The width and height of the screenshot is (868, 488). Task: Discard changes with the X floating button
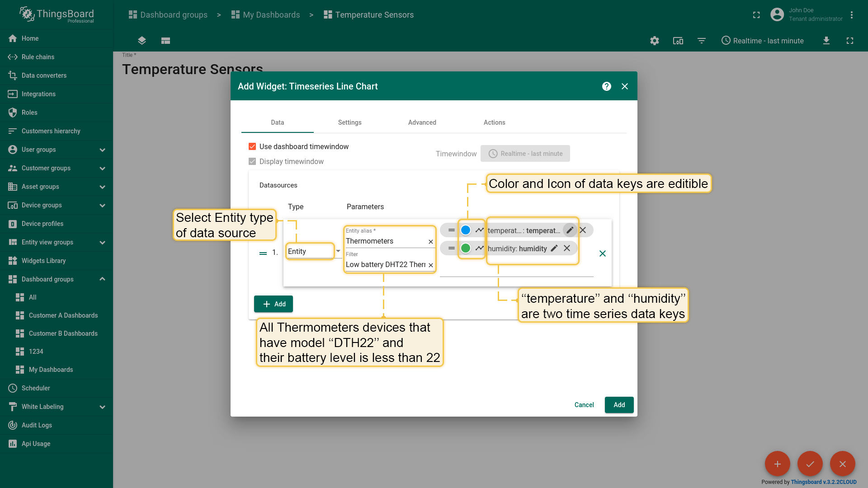[x=843, y=464]
